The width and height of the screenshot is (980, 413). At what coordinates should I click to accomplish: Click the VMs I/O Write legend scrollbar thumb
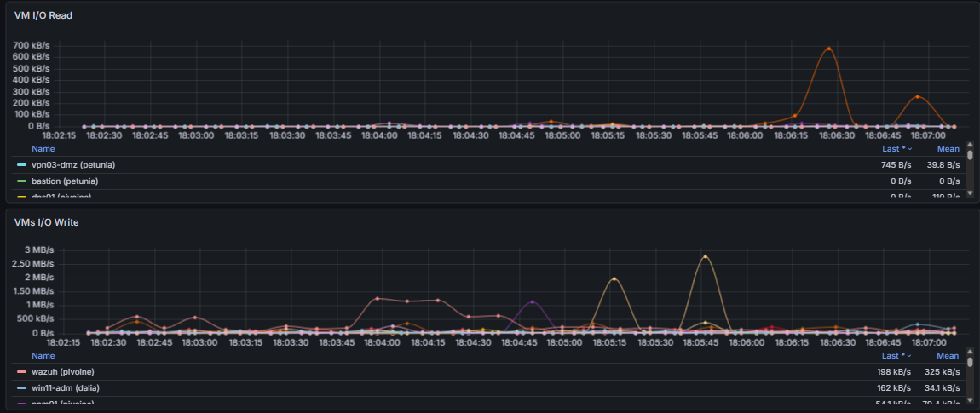tap(970, 362)
